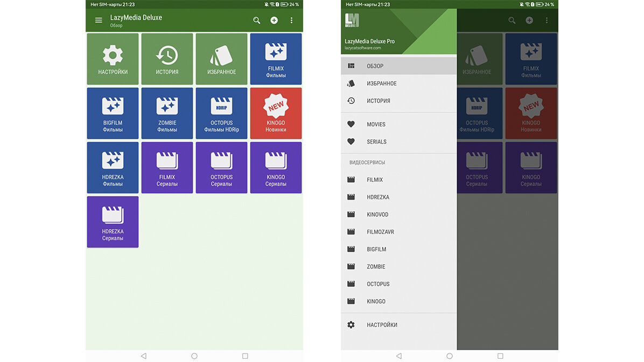Open the FILMIX Сериалы tile
The width and height of the screenshot is (644, 362).
[x=167, y=167]
